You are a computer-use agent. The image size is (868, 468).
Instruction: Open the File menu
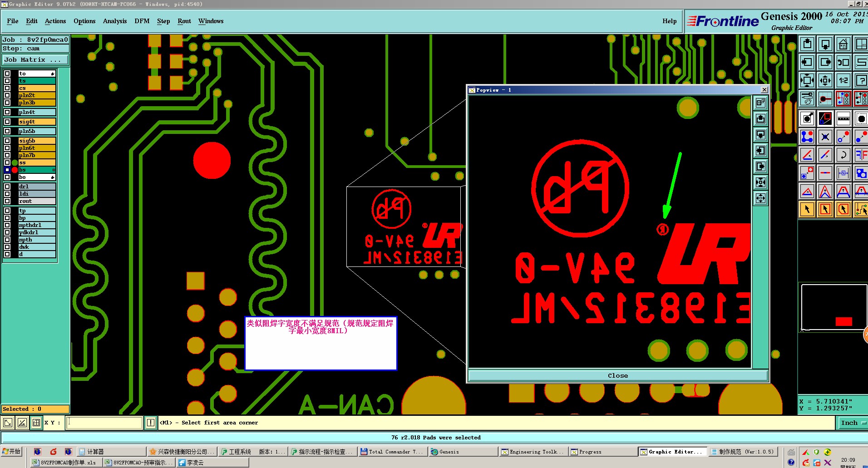13,21
